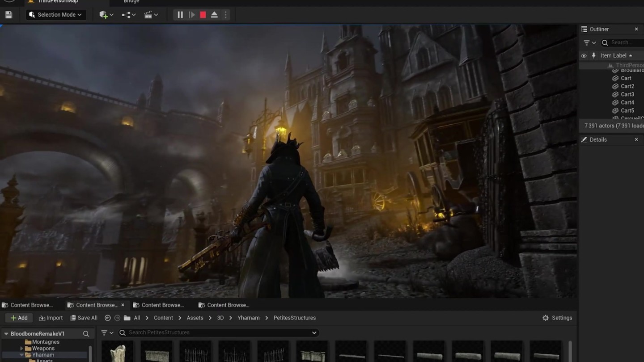
Task: Open the Outliner filter options
Action: click(589, 42)
